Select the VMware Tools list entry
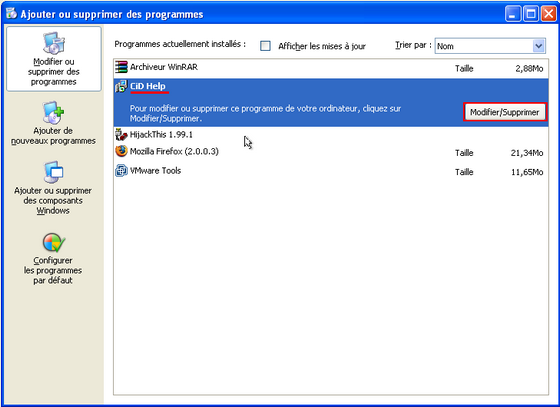 tap(331, 171)
